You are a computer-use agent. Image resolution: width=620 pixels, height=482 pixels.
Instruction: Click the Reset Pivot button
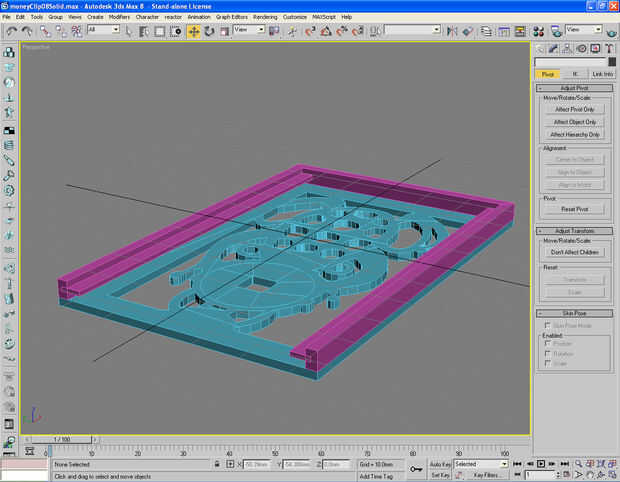(x=574, y=209)
